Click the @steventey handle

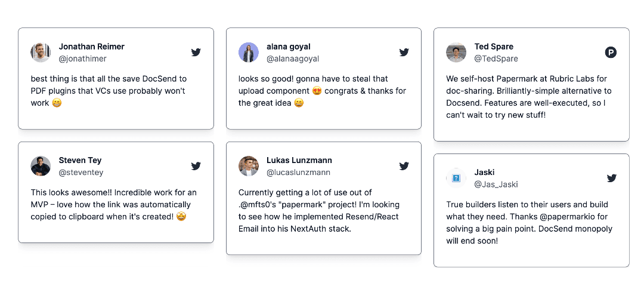81,173
